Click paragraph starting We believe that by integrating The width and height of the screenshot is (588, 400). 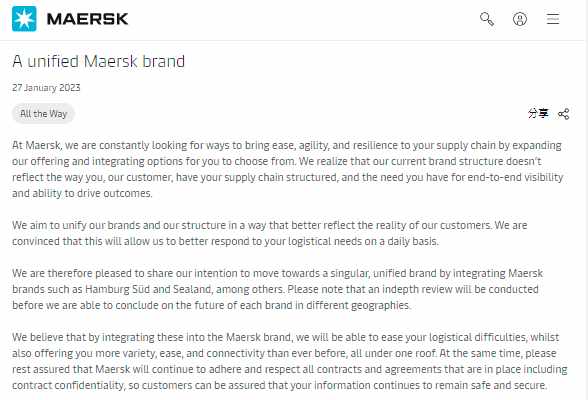(x=290, y=361)
